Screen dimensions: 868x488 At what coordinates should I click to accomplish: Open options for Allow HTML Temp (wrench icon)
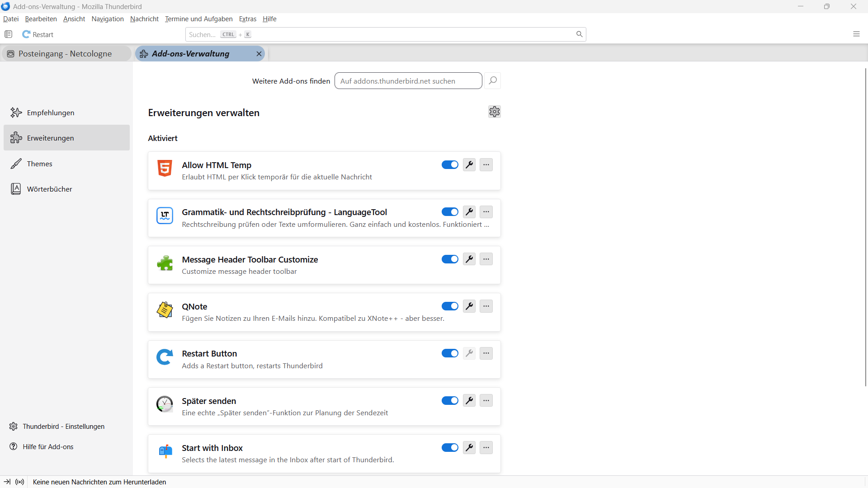469,165
